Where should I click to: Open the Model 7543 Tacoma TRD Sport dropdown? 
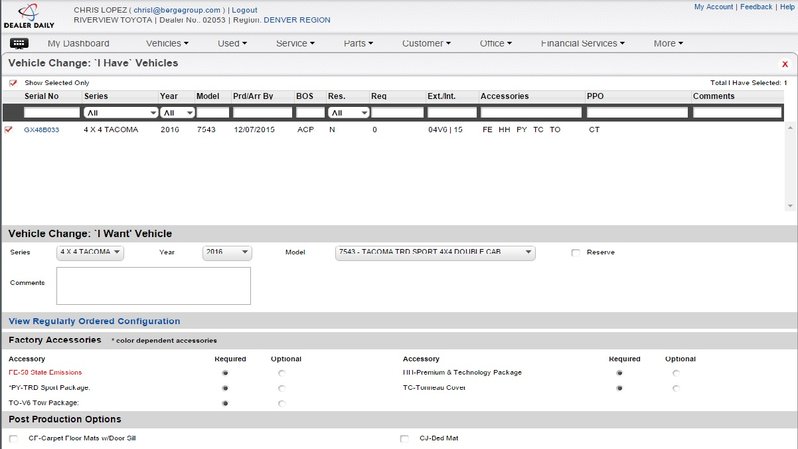[435, 252]
